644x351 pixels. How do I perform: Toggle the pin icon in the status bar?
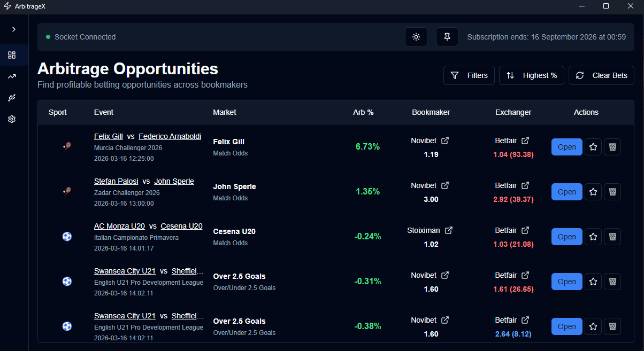point(447,37)
